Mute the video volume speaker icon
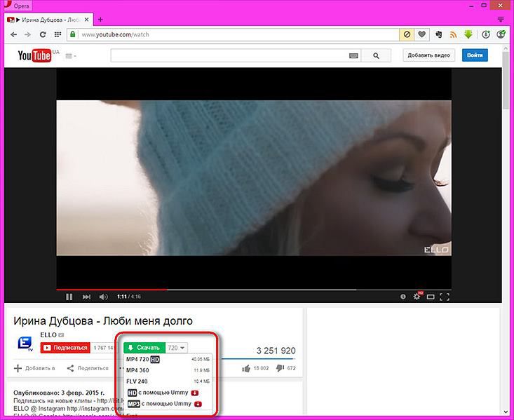 click(x=103, y=297)
